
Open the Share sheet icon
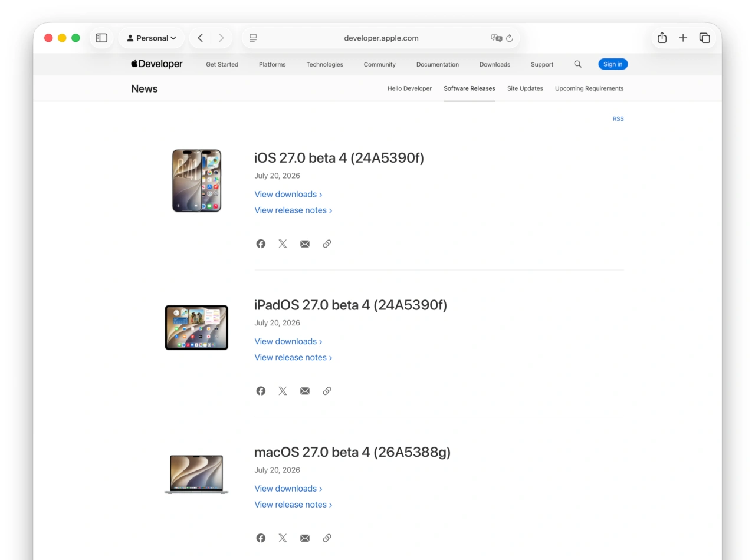[x=662, y=38]
